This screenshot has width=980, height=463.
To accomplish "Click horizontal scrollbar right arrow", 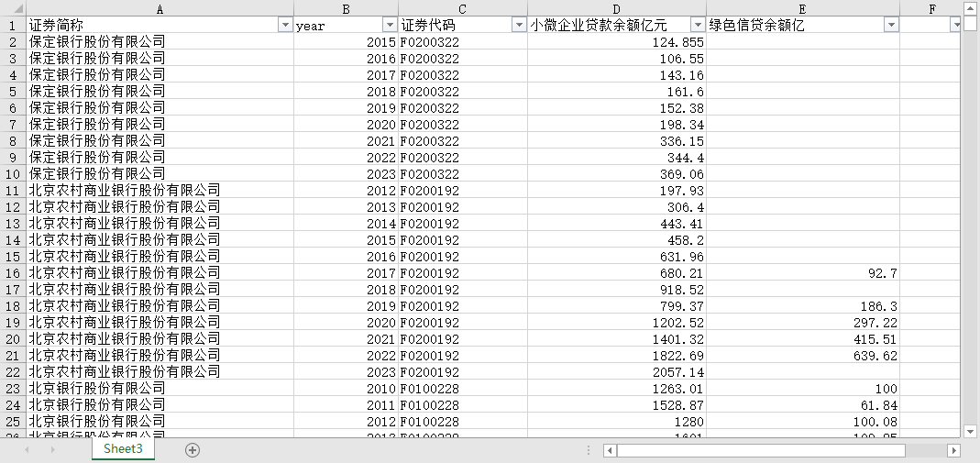I will coord(953,450).
